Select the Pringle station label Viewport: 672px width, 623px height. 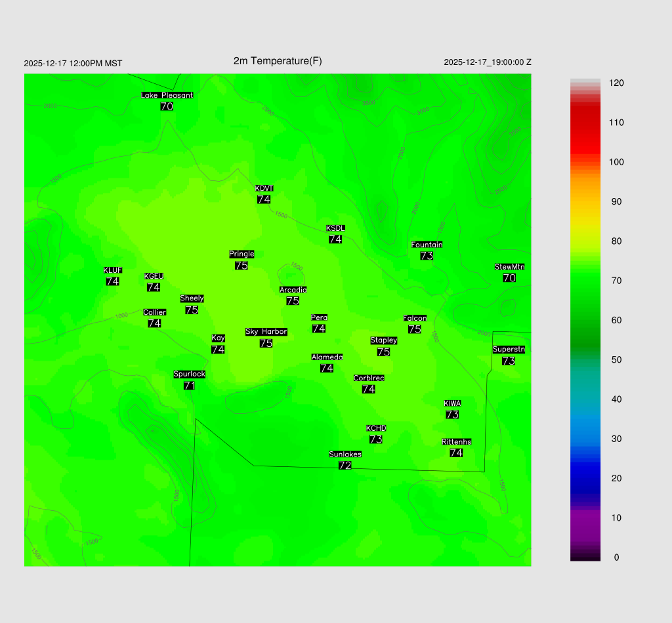click(x=241, y=254)
